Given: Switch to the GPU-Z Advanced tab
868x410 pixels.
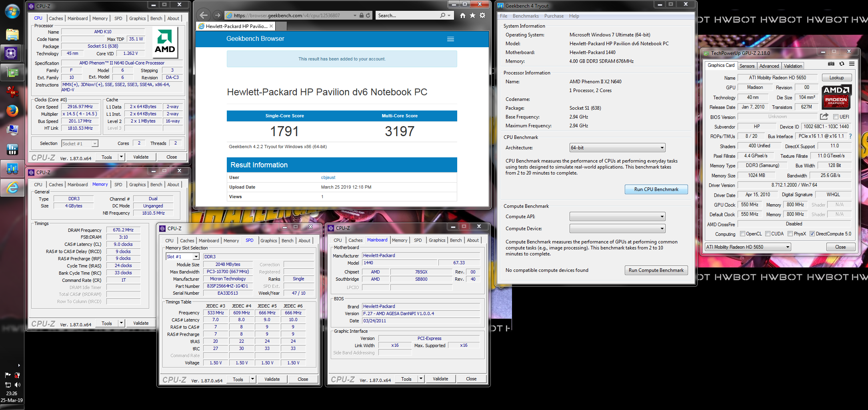Looking at the screenshot, I should pos(769,66).
